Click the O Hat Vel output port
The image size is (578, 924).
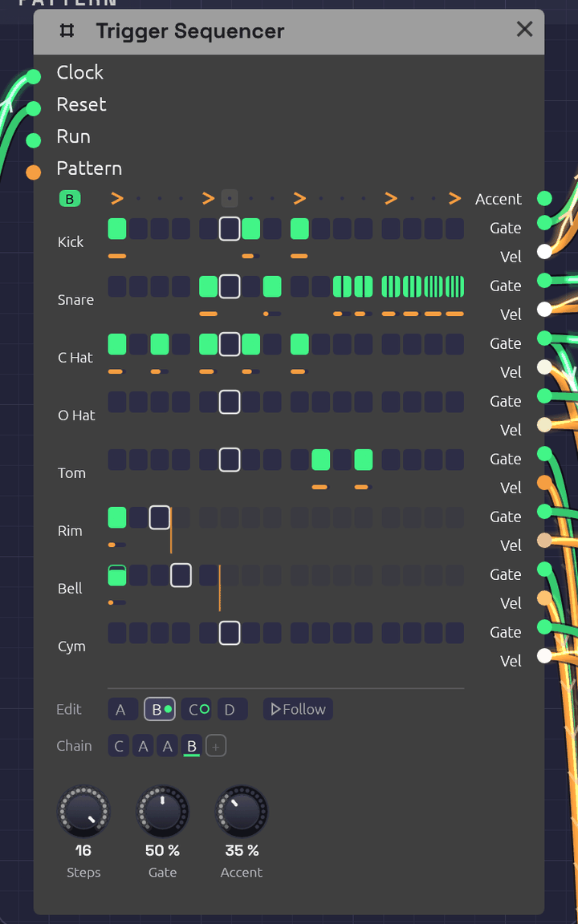click(544, 425)
